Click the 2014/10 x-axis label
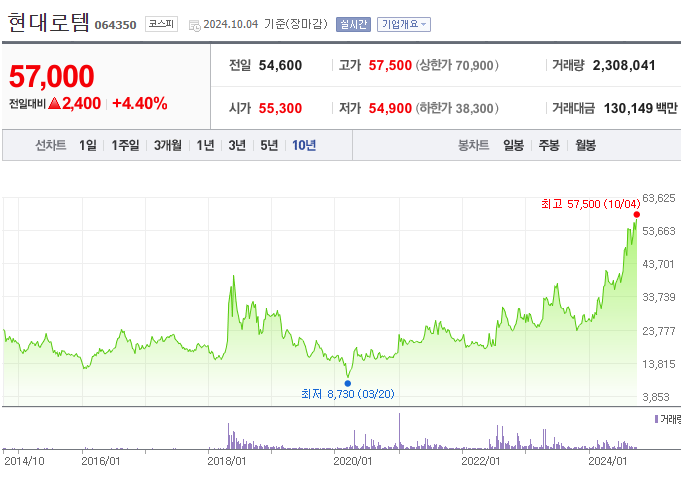This screenshot has height=480, width=681. click(x=24, y=461)
